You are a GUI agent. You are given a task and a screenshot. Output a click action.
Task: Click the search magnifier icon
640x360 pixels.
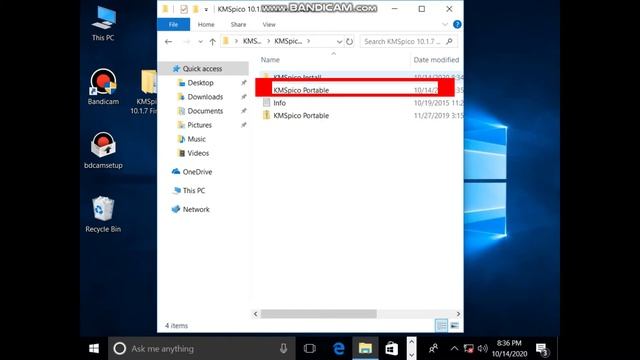[449, 41]
